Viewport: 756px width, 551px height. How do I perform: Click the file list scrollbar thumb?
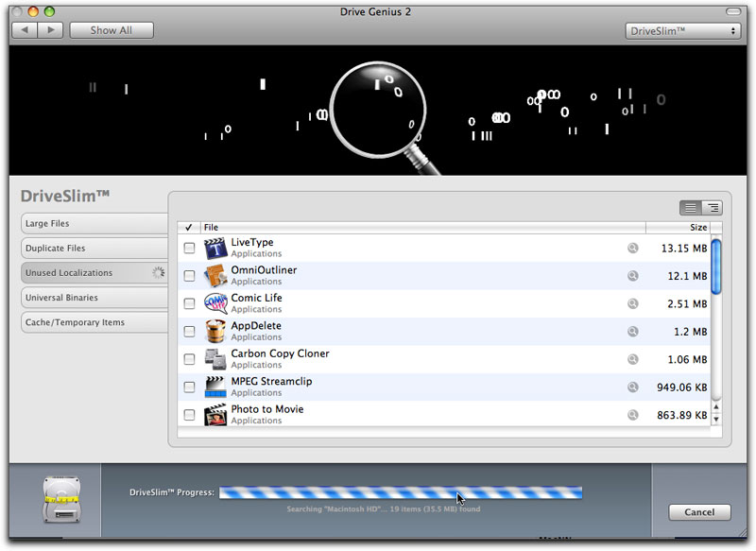pyautogui.click(x=716, y=267)
